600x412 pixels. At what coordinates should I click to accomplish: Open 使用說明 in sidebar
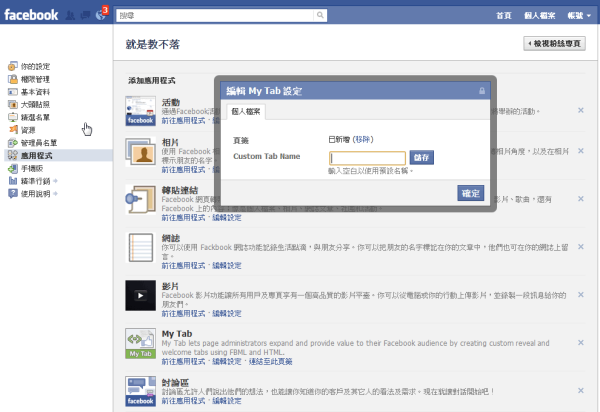[33, 194]
